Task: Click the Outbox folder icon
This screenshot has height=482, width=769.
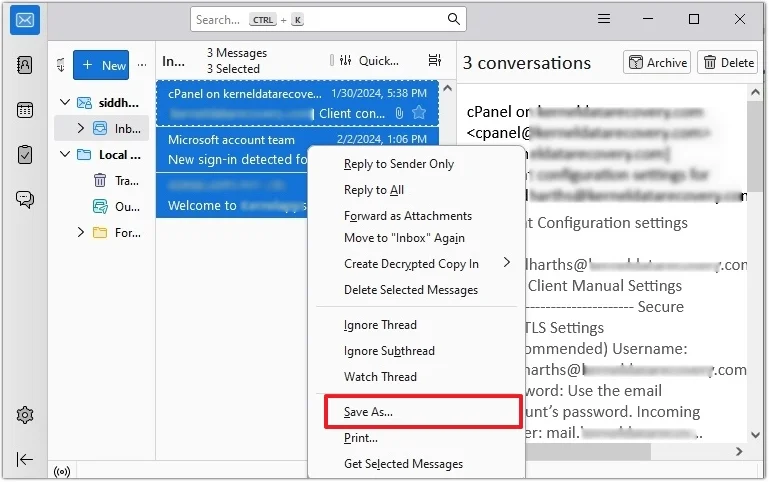Action: (100, 206)
